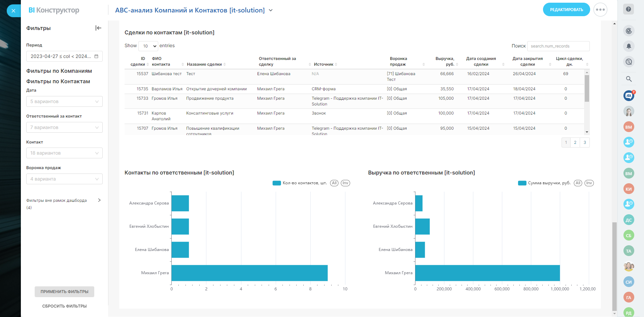Image resolution: width=644 pixels, height=317 pixels.
Task: Click the search magnifier in right sidebar
Action: tap(629, 79)
